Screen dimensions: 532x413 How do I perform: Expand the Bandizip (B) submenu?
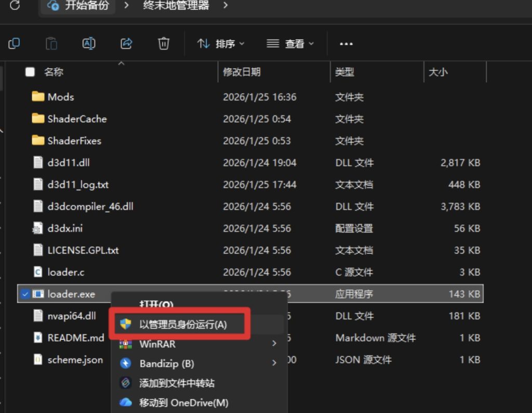(x=274, y=364)
